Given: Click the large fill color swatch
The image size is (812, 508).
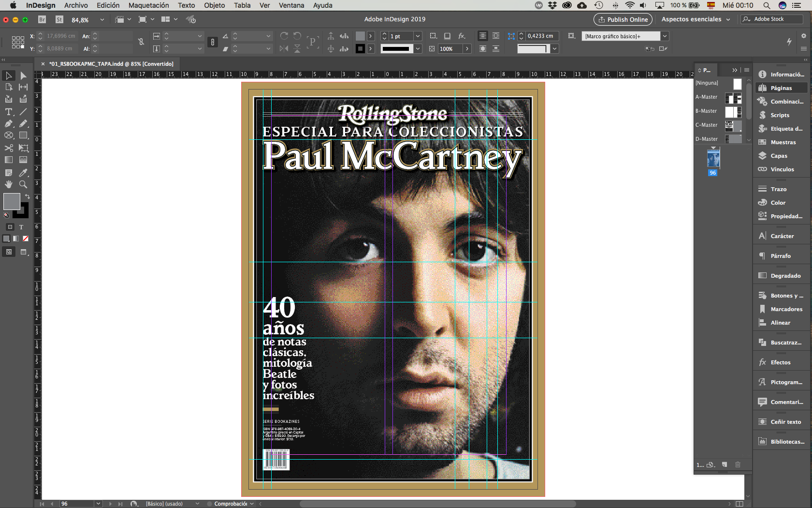Looking at the screenshot, I should point(11,201).
